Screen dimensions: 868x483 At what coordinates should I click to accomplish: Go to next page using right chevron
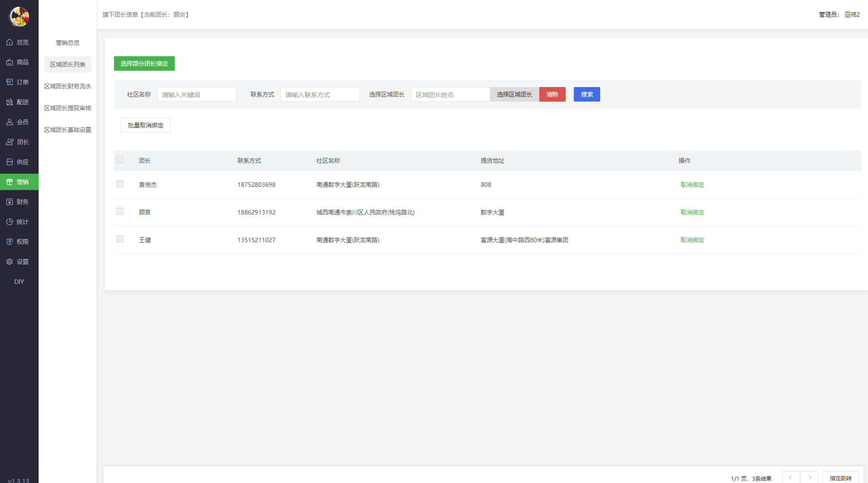click(809, 478)
